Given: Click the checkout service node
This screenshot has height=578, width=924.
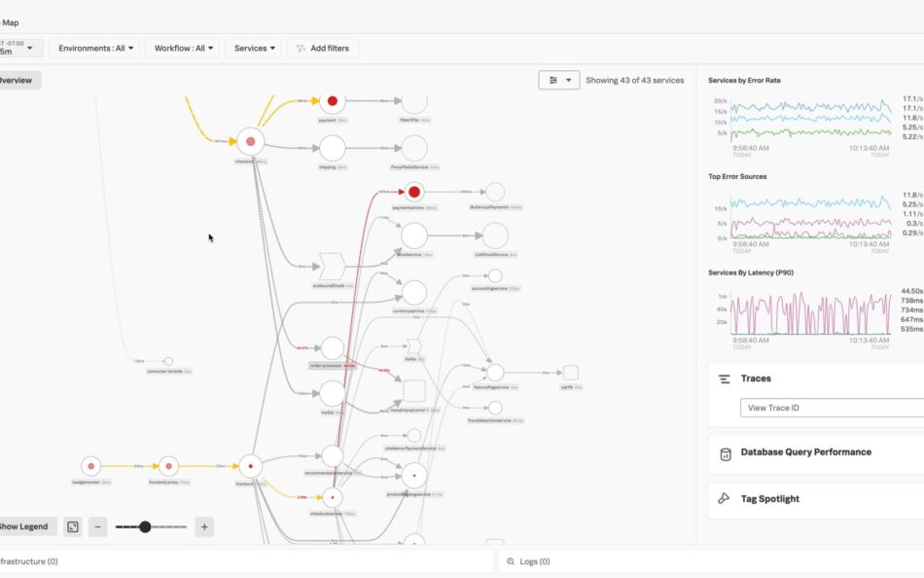Looking at the screenshot, I should (x=250, y=141).
